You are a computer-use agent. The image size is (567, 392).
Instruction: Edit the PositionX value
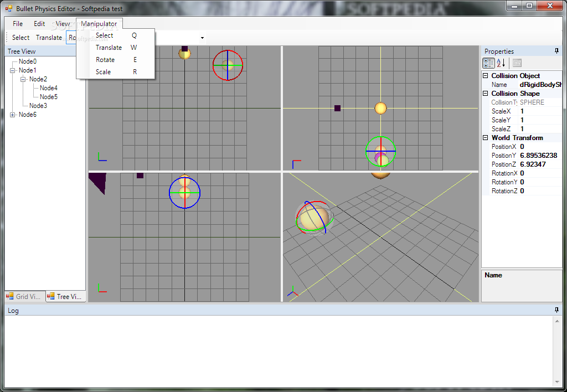[x=540, y=147]
